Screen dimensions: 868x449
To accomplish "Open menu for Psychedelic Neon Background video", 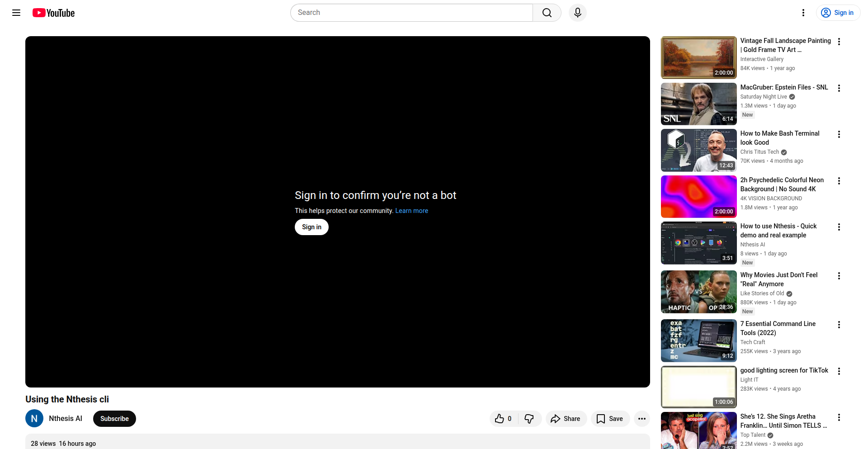I will coord(839,181).
